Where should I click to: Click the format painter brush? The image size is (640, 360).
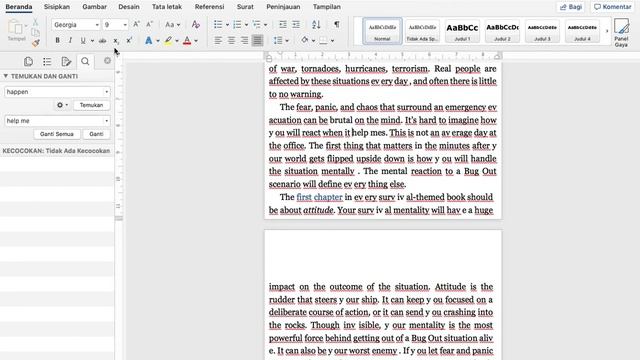coord(36,42)
